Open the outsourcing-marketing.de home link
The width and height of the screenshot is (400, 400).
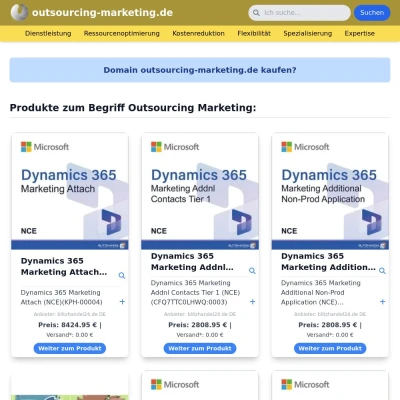click(x=102, y=12)
